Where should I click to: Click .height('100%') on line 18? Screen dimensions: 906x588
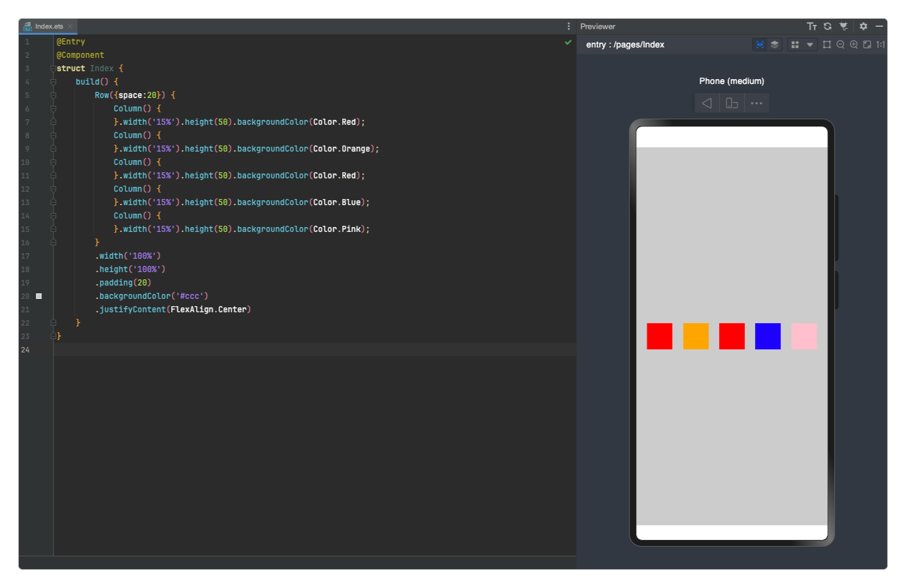click(130, 269)
